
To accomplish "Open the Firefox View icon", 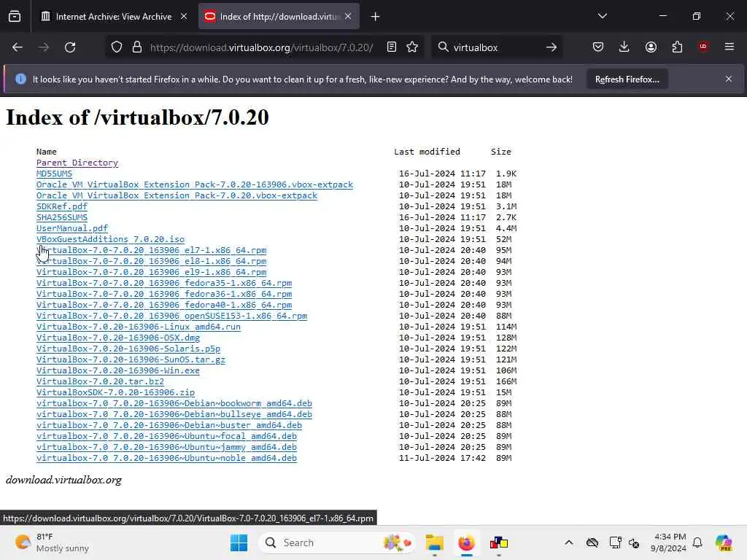I will pos(15,17).
